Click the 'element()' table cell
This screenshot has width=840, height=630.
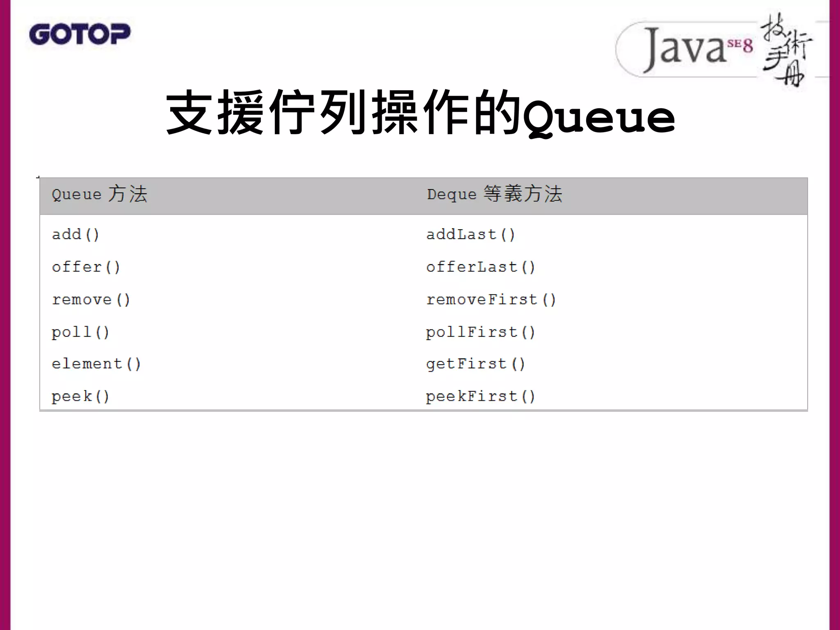pyautogui.click(x=96, y=364)
